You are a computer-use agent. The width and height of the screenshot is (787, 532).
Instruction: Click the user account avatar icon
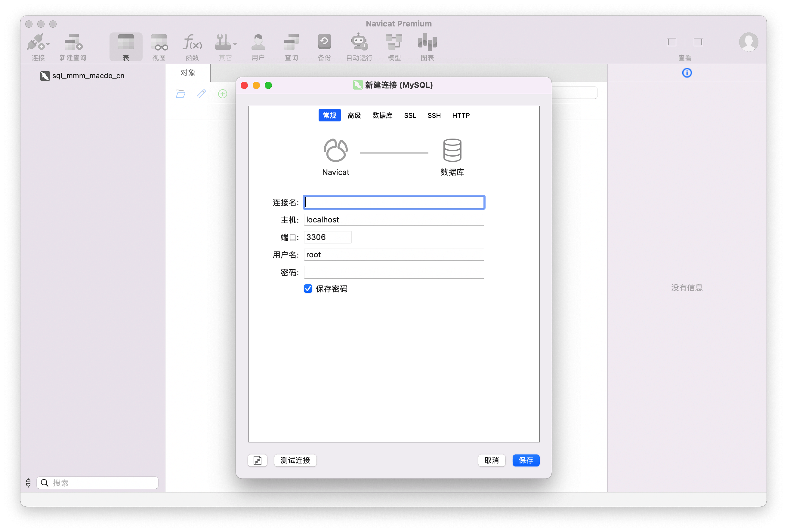click(x=748, y=42)
